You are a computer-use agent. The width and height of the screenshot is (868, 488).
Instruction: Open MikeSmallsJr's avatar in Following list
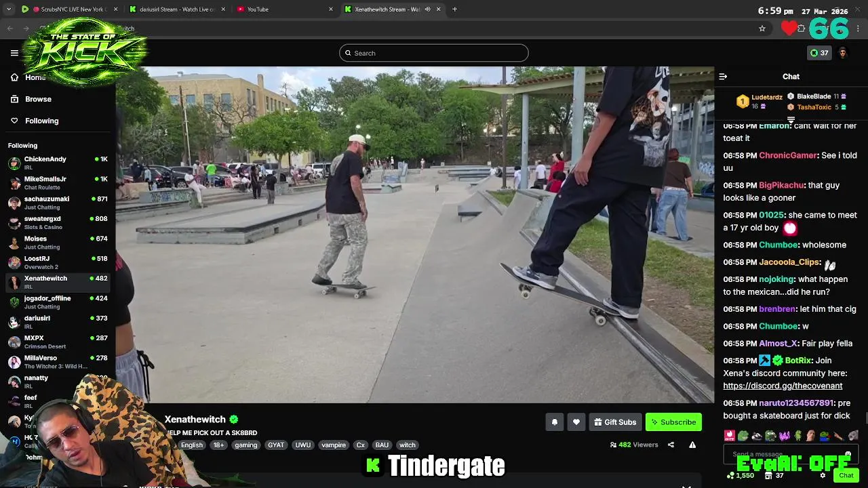(14, 183)
